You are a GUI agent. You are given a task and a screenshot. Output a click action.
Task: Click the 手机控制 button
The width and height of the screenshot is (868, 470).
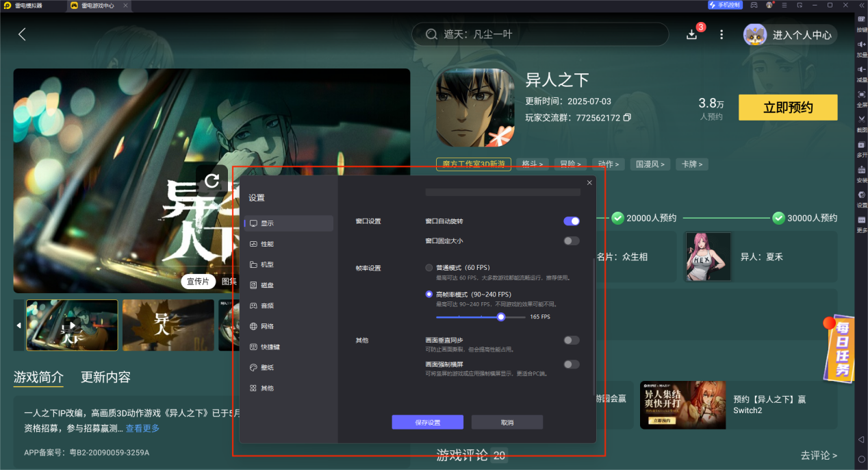tap(725, 5)
